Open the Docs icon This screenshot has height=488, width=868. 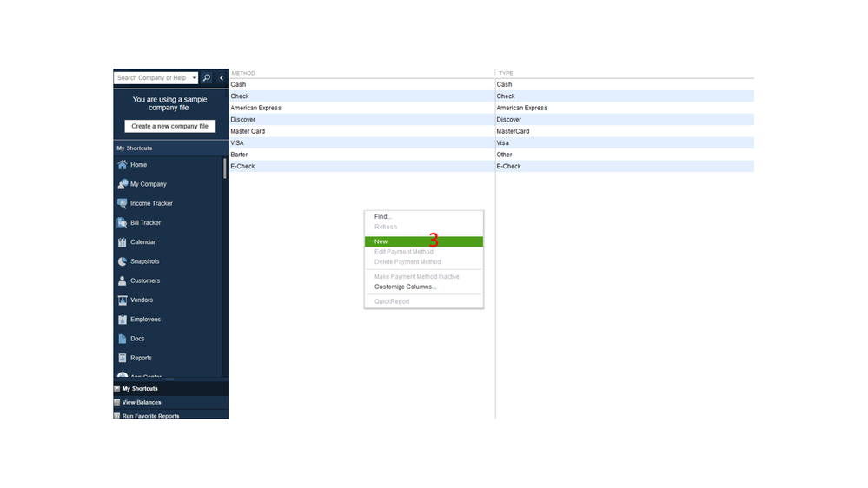123,340
